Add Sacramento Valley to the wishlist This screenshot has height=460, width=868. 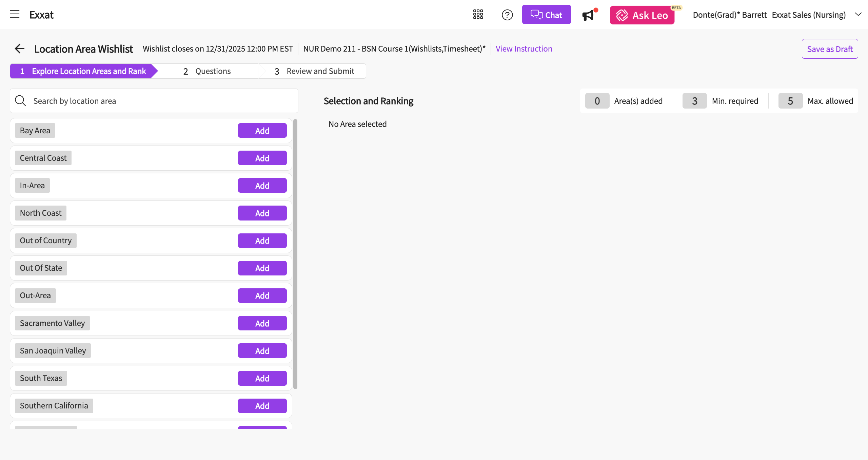tap(262, 323)
